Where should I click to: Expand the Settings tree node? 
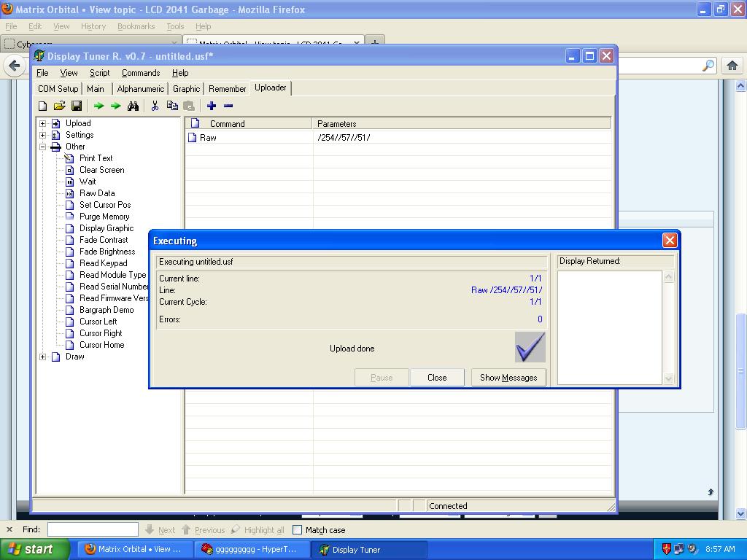[43, 135]
